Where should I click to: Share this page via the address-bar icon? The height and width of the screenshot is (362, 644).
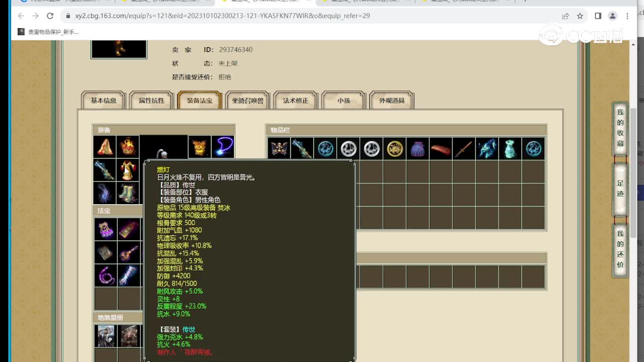566,16
